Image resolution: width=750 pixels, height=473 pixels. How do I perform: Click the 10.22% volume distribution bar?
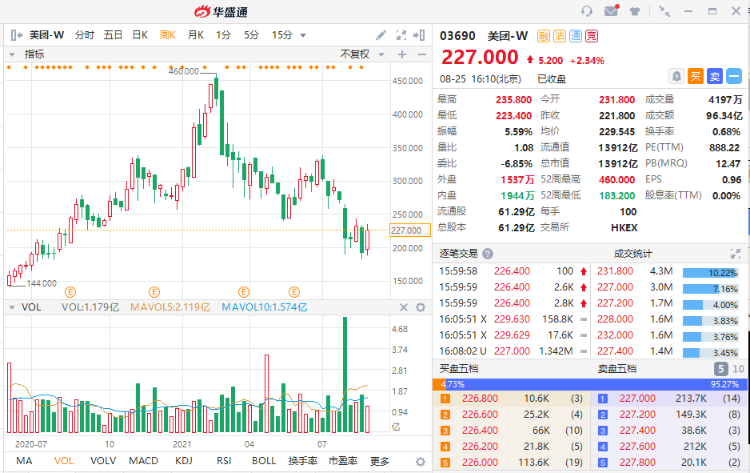point(710,273)
